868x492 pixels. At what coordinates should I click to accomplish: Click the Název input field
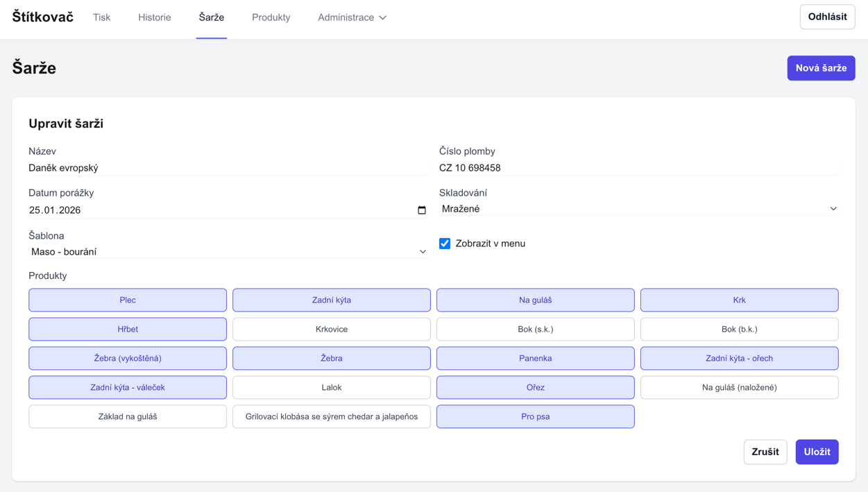point(228,168)
